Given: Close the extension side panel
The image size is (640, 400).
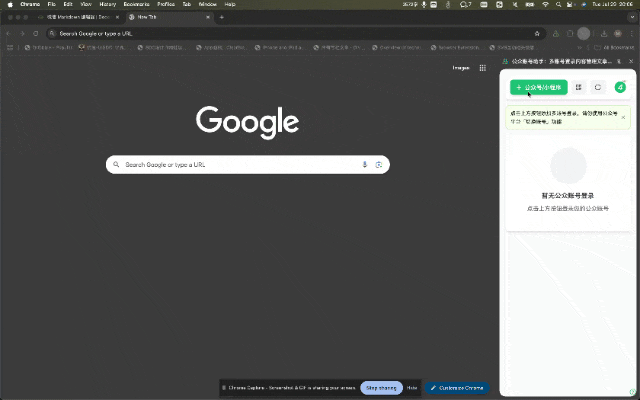Looking at the screenshot, I should 631,61.
